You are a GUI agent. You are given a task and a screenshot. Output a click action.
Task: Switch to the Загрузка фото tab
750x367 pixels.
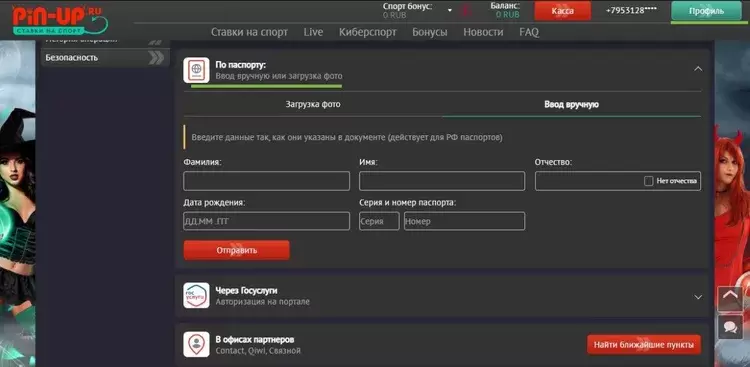point(313,104)
